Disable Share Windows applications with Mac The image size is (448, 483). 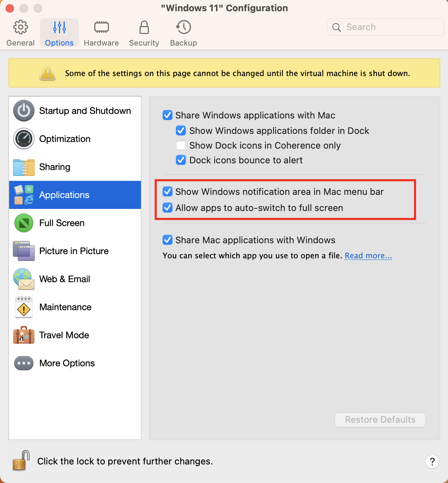[x=168, y=115]
